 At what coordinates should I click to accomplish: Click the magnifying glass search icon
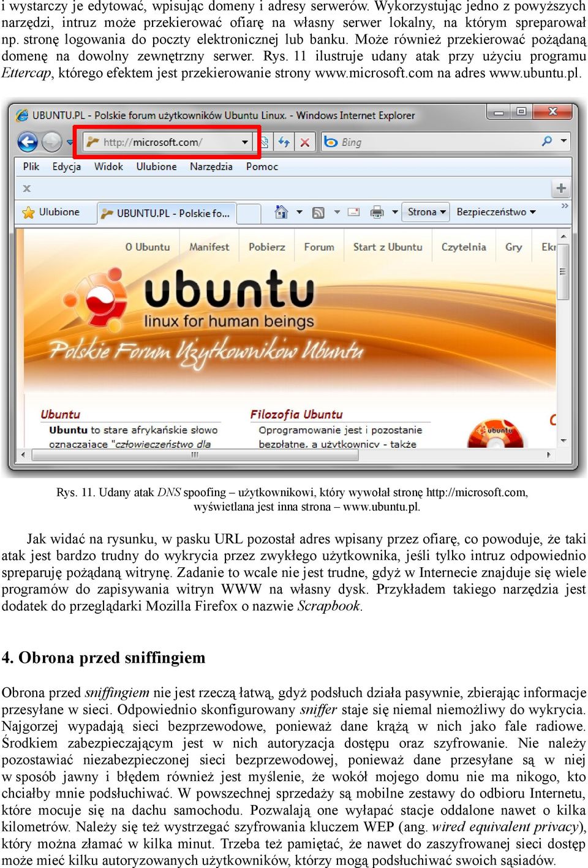pyautogui.click(x=547, y=142)
